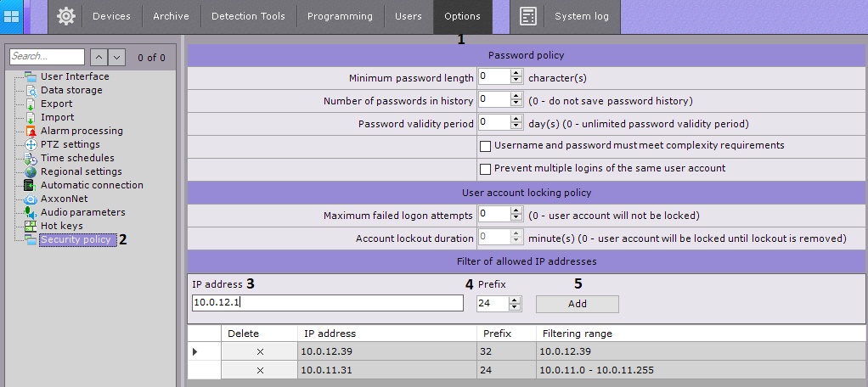
Task: Open Alarm processing settings
Action: pos(82,131)
